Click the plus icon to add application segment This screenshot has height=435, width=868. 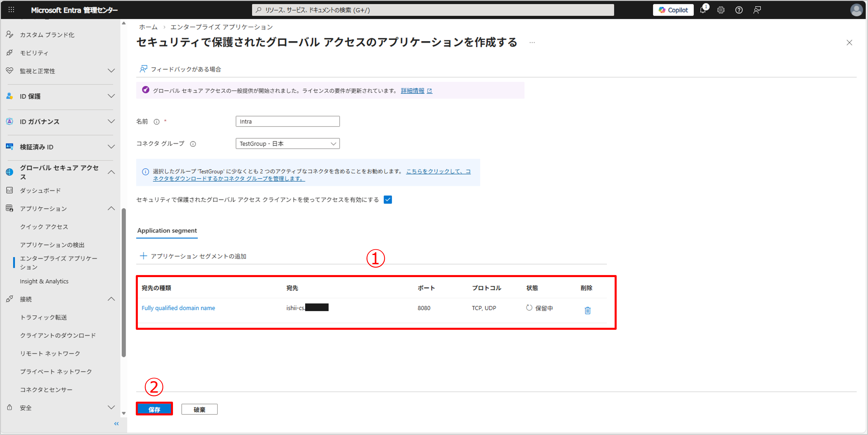143,256
